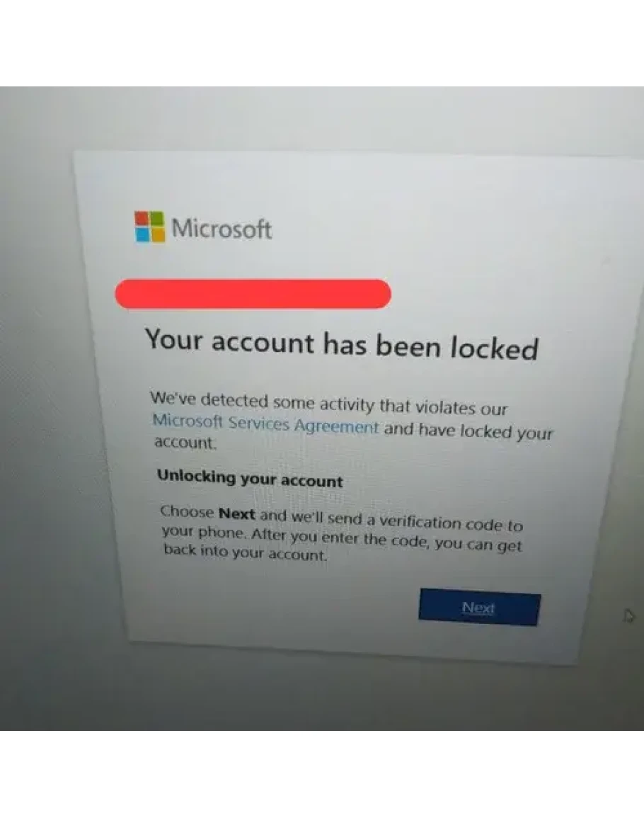Select the red redacted account bar
This screenshot has width=644, height=818.
click(x=253, y=294)
